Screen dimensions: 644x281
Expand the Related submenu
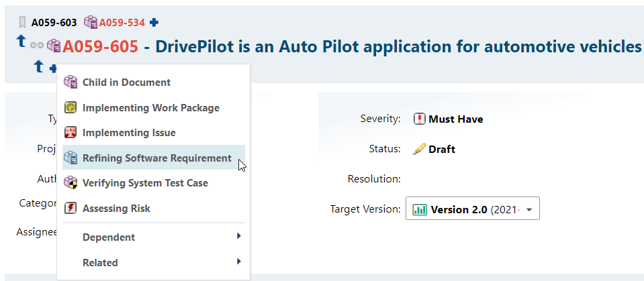point(154,262)
